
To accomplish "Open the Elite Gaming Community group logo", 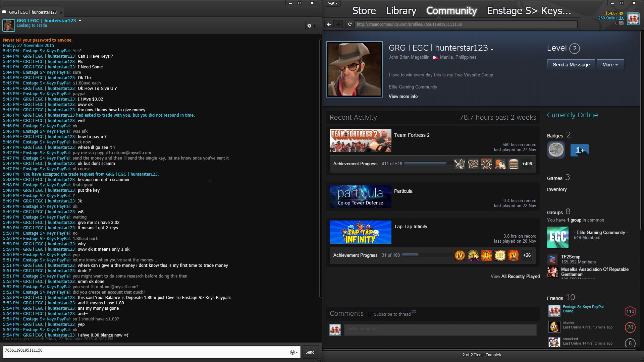I will pos(558,237).
